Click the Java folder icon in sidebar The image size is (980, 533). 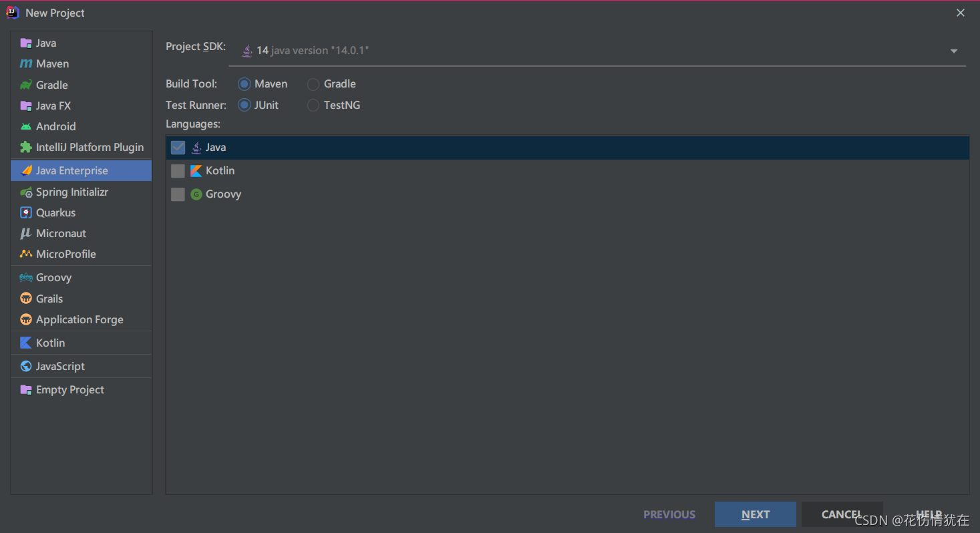pos(26,43)
